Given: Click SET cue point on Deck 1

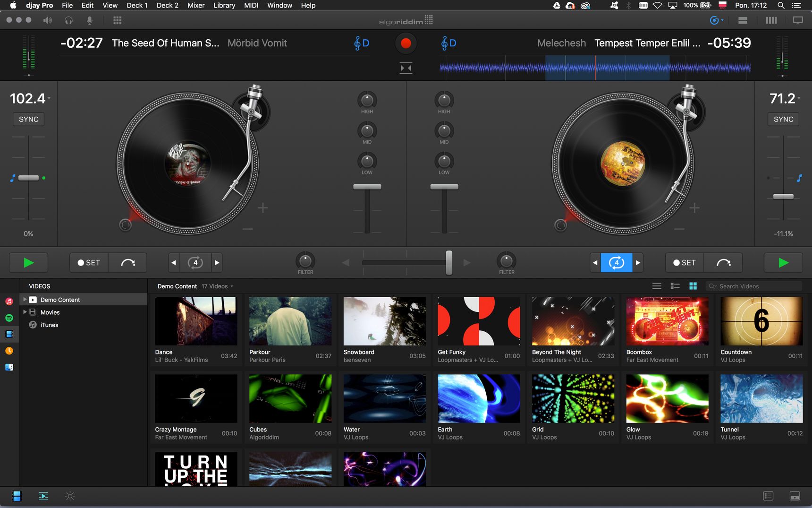Looking at the screenshot, I should tap(89, 262).
